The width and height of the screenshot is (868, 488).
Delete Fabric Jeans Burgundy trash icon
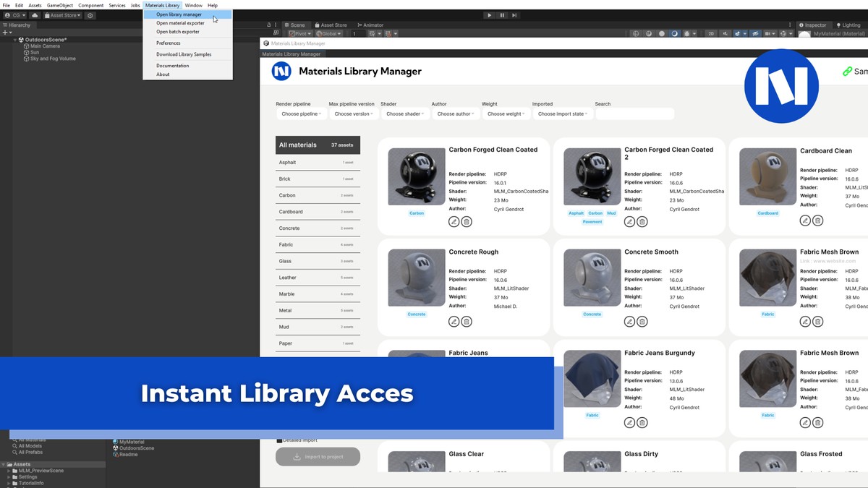pos(642,423)
